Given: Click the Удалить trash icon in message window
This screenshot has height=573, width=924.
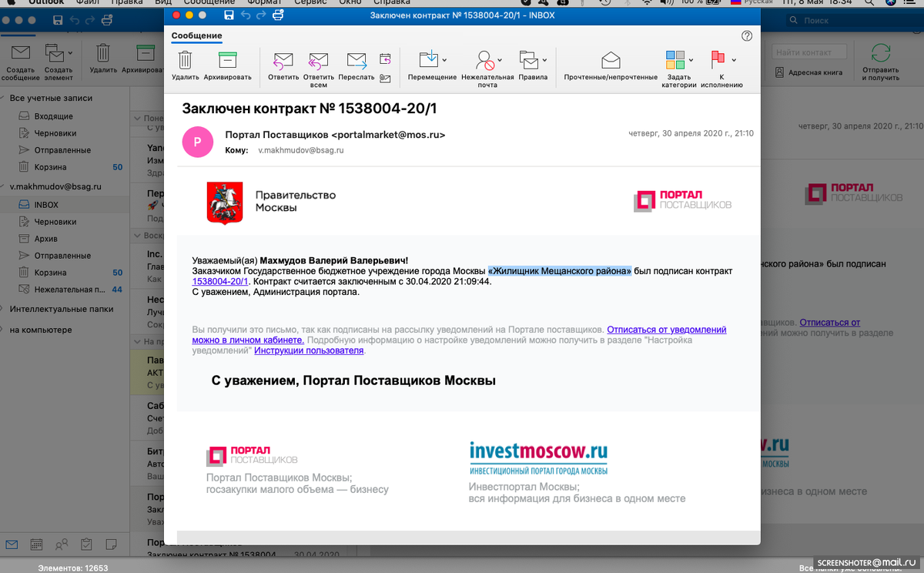Looking at the screenshot, I should 185,61.
